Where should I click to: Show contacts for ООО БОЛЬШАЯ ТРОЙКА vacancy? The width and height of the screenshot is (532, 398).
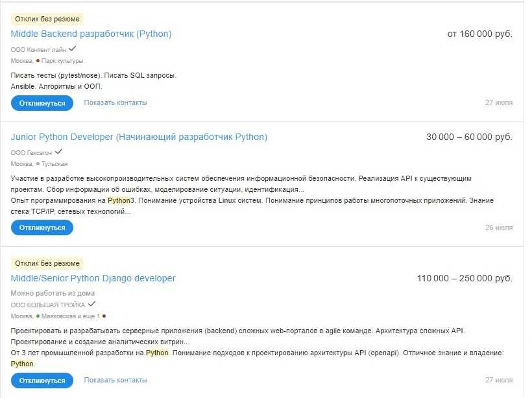115,380
